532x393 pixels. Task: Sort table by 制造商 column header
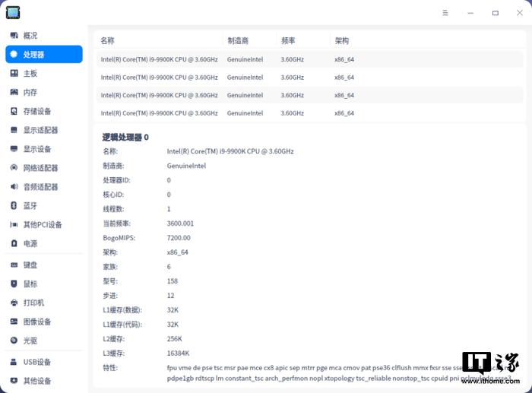238,41
